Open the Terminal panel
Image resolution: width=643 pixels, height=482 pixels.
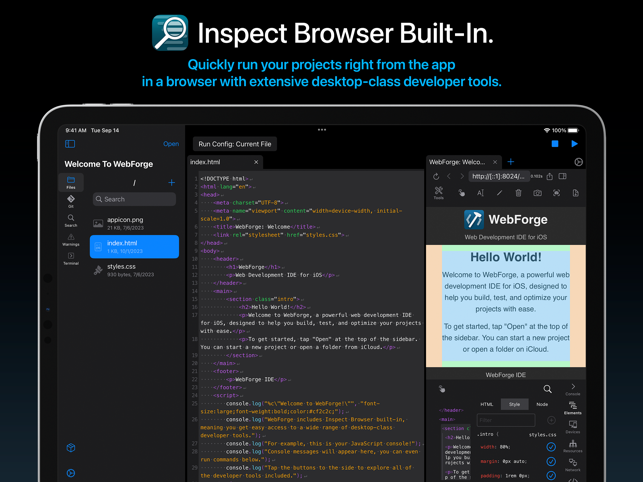pos(71,258)
